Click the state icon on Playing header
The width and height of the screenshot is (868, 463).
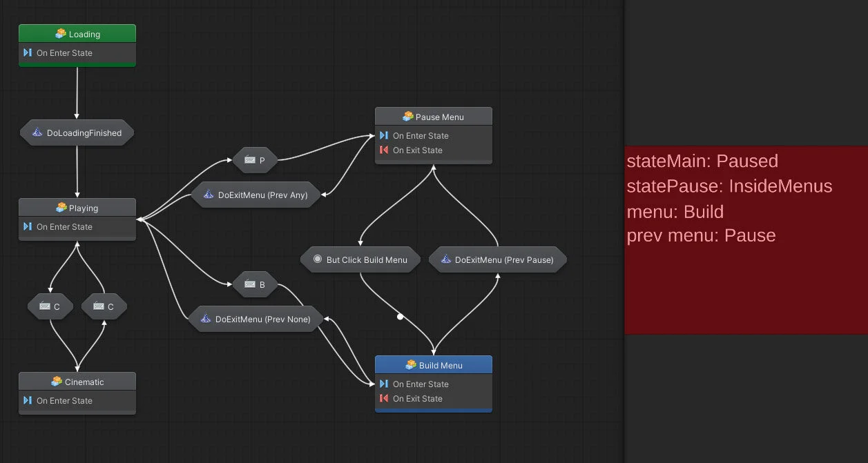(x=61, y=206)
